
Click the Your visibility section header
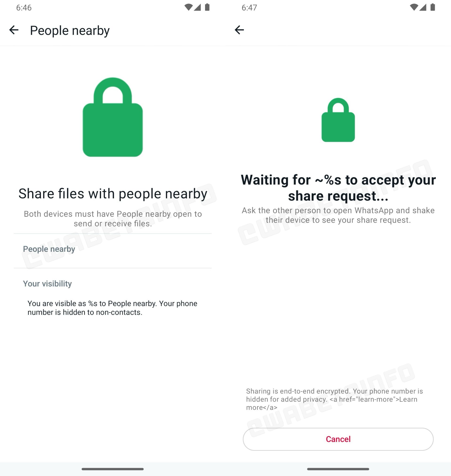[x=47, y=284]
